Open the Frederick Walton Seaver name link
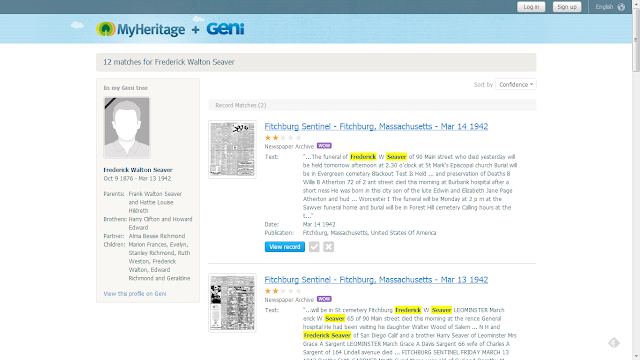The image size is (640, 360). click(138, 170)
